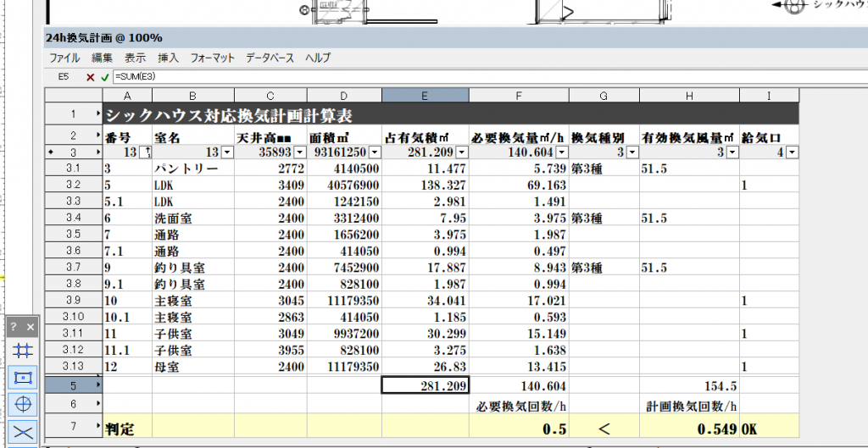Click the question mark help icon on palette

pos(14,326)
